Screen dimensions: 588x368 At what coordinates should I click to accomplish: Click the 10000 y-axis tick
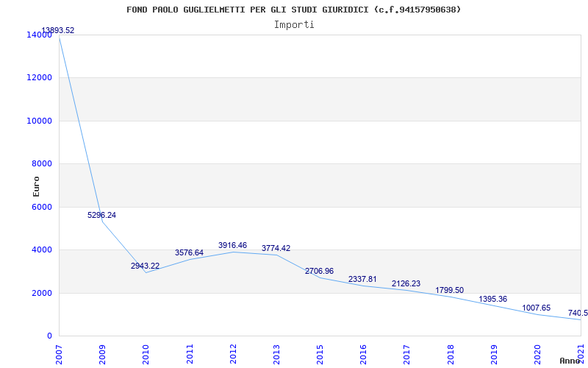pyautogui.click(x=39, y=121)
